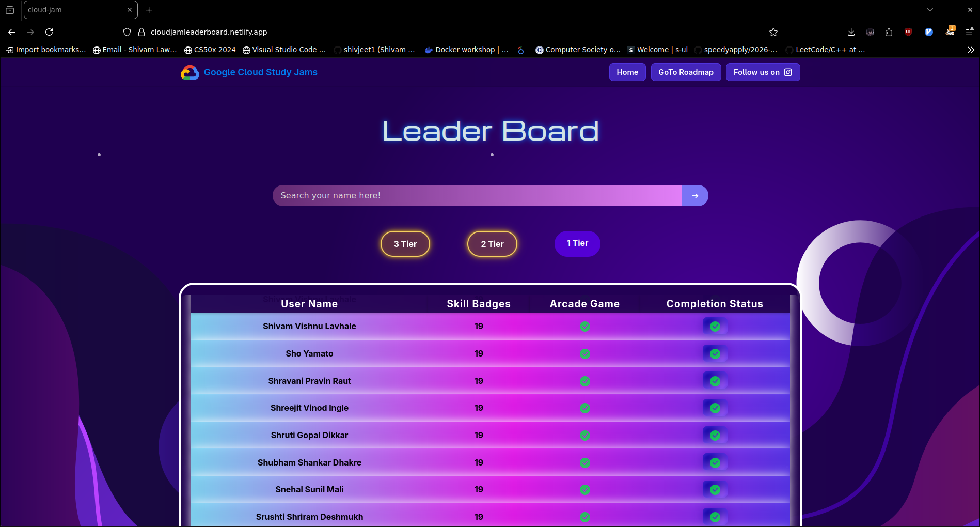Reload the page with refresh icon
The width and height of the screenshot is (980, 527).
click(49, 32)
